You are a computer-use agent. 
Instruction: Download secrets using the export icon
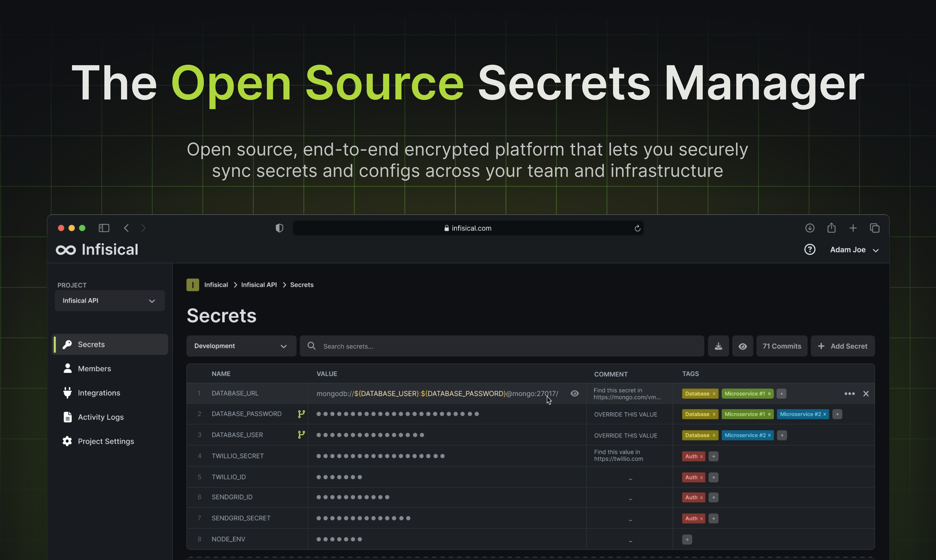coord(718,346)
